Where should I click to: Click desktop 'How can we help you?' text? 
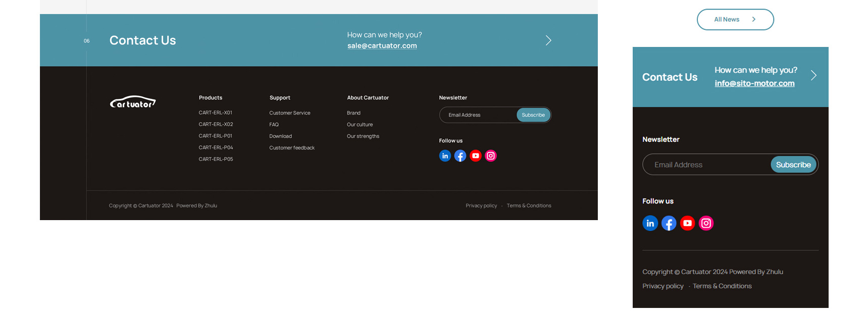(384, 35)
